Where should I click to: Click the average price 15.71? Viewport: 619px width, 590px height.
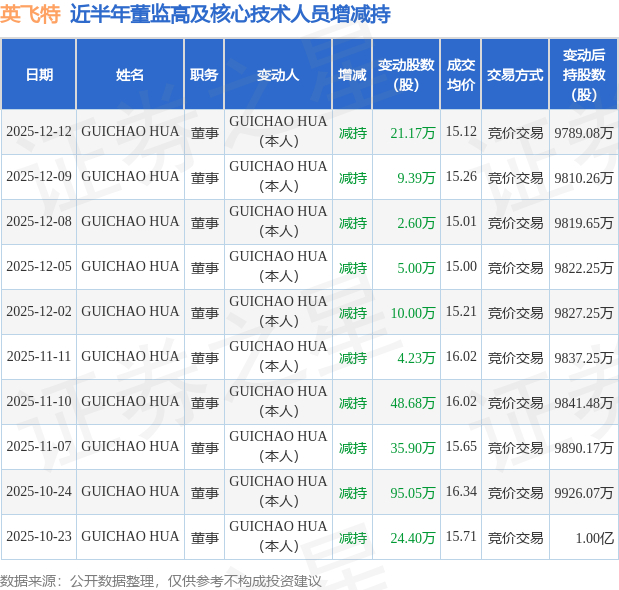tap(461, 537)
